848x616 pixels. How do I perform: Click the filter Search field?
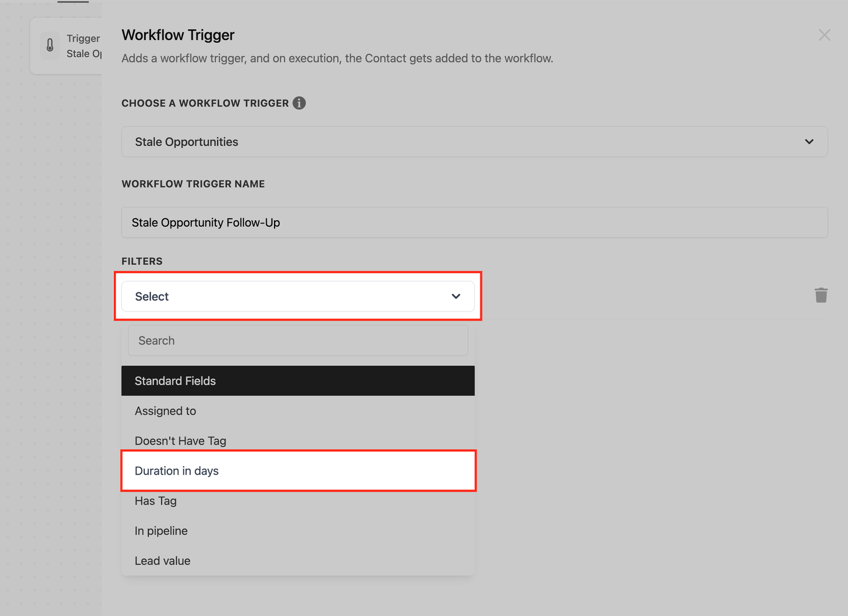pos(297,341)
